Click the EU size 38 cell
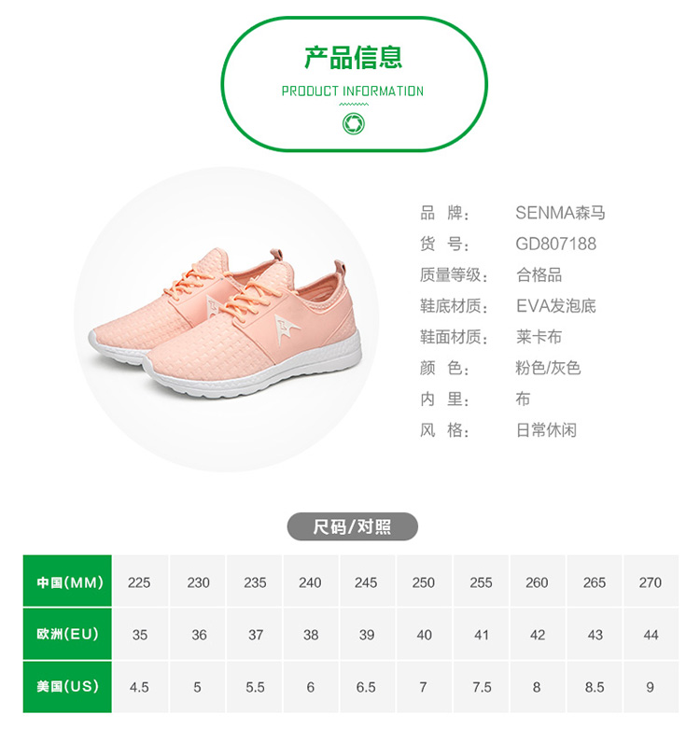The height and width of the screenshot is (742, 700). pyautogui.click(x=311, y=634)
